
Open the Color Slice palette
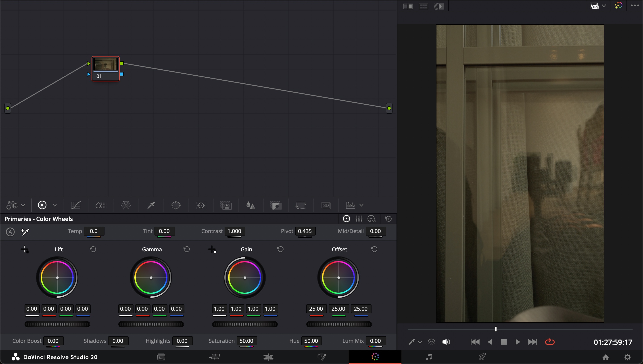pos(100,205)
